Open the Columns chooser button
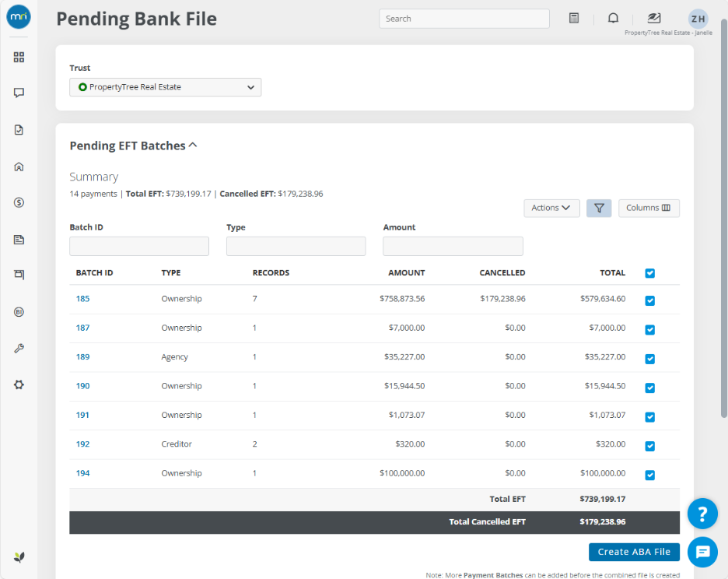 coord(649,209)
